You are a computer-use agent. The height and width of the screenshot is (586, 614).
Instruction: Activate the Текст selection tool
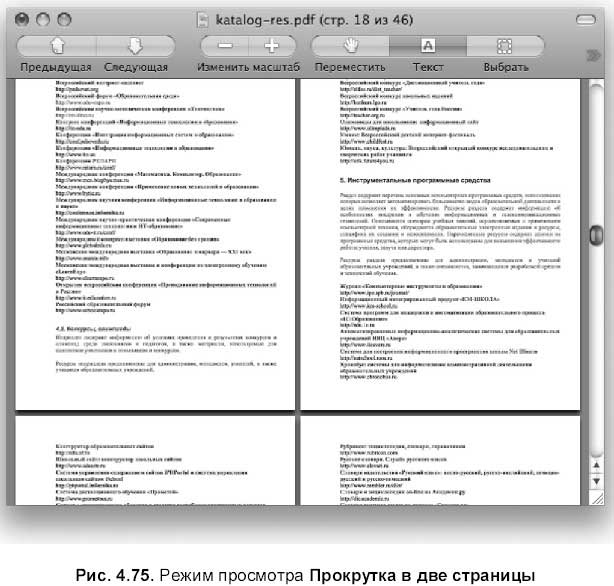click(428, 46)
